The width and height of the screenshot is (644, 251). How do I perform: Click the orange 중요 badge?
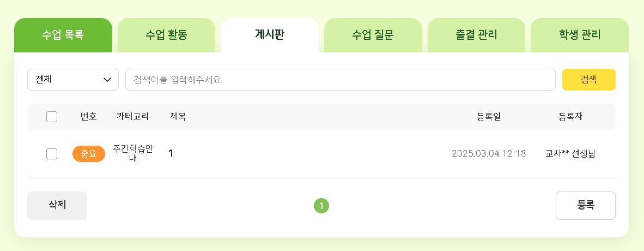[x=88, y=154]
